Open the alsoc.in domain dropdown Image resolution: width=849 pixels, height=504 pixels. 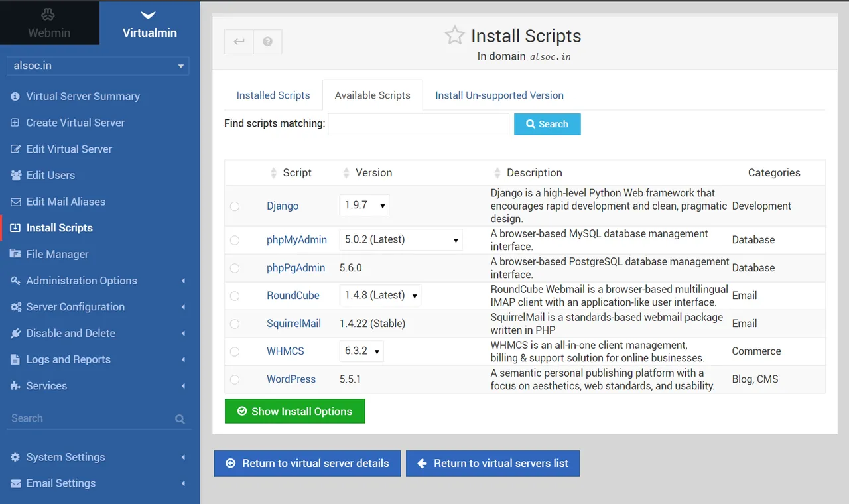(98, 66)
